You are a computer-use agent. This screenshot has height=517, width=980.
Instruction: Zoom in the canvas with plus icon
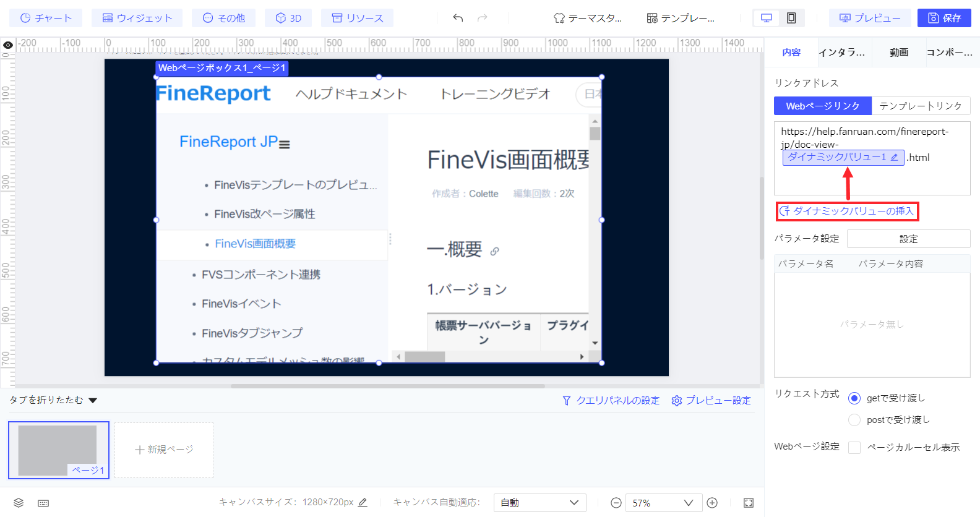coord(712,503)
